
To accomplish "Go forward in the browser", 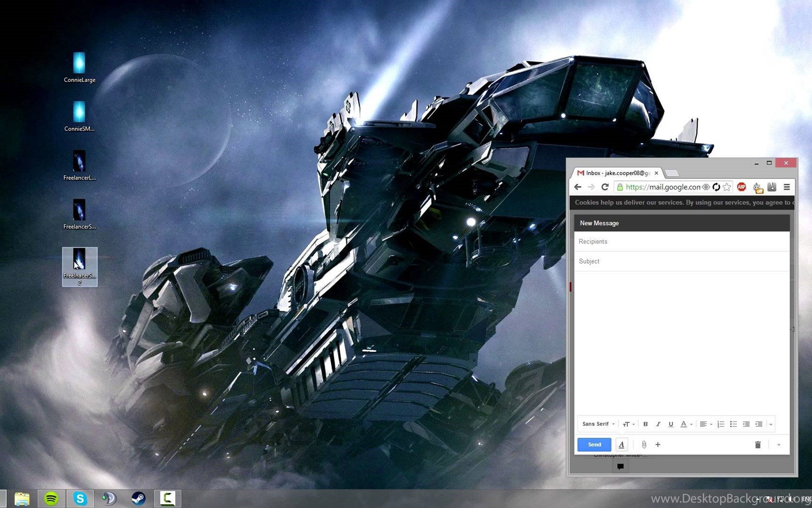I will coord(591,187).
